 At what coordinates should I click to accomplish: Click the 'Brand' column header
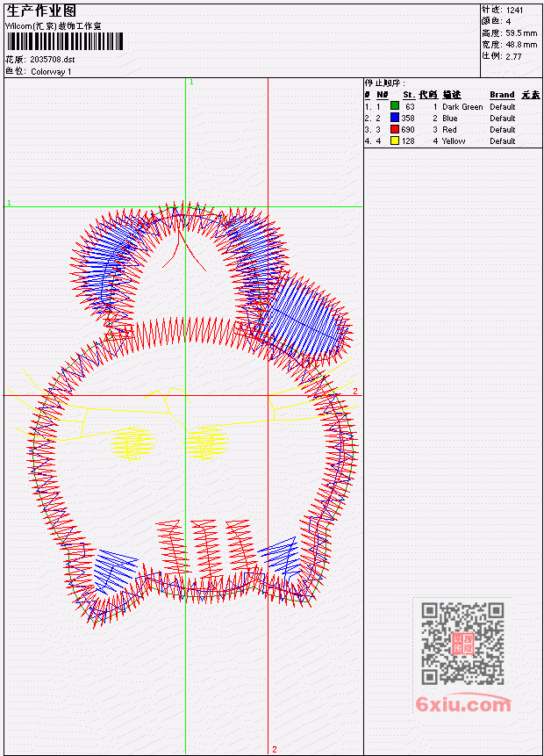pyautogui.click(x=502, y=95)
